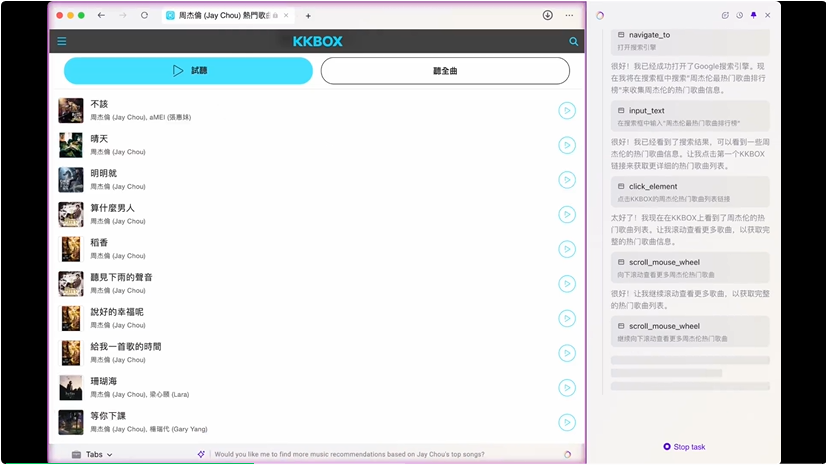Play the song 說好的幸福呢
The image size is (826, 465).
[567, 319]
